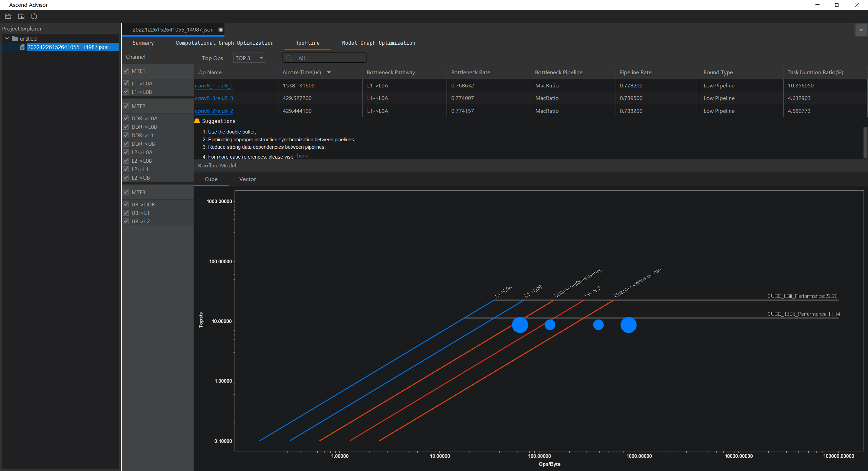Select the Cube roofline tab
Viewport: 868px width, 471px height.
point(211,179)
